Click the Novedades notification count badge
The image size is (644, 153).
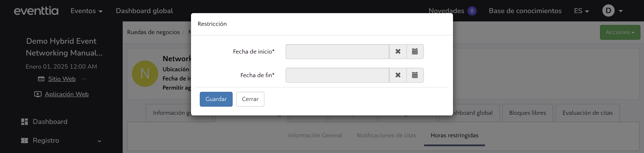pyautogui.click(x=472, y=11)
